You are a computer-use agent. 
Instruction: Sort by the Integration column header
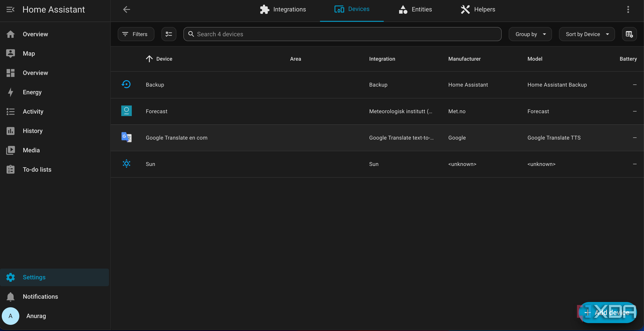382,59
